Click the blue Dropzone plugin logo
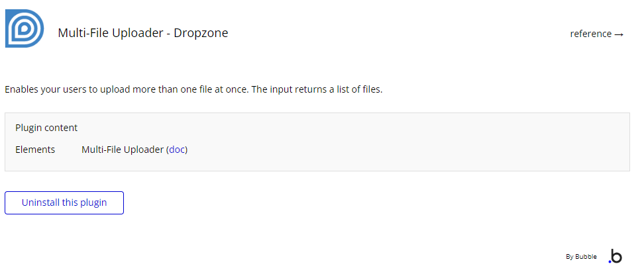Viewport: 644px width, 270px height. tap(25, 28)
